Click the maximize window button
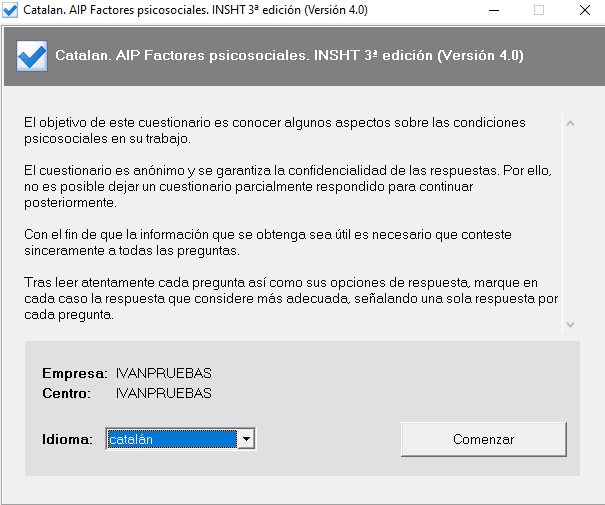The image size is (605, 505). (x=539, y=10)
